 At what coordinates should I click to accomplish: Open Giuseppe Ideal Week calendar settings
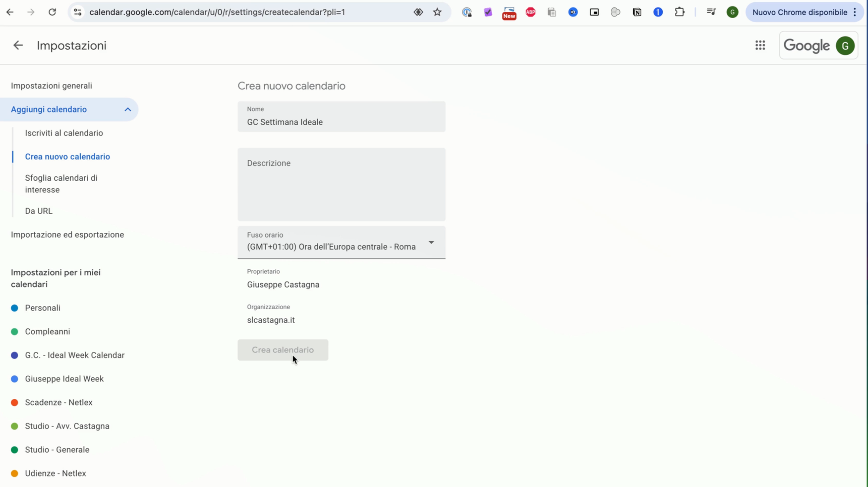pyautogui.click(x=64, y=379)
